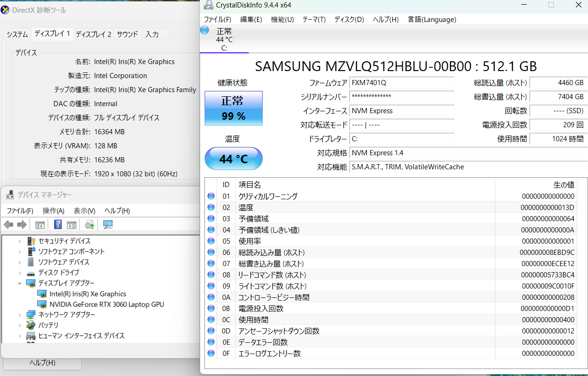The width and height of the screenshot is (588, 376).
Task: Click status orb for attribute 02 temperature
Action: point(211,208)
